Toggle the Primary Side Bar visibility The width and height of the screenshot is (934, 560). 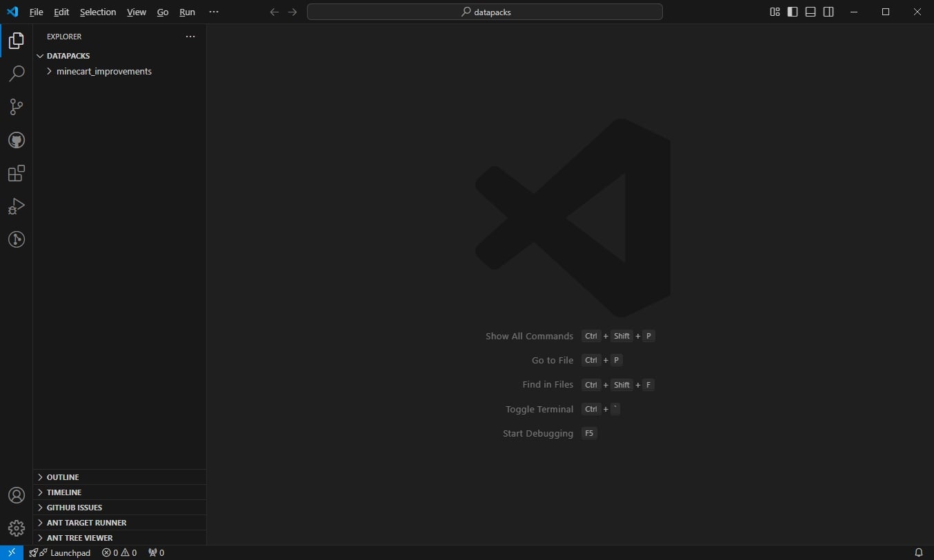[792, 12]
